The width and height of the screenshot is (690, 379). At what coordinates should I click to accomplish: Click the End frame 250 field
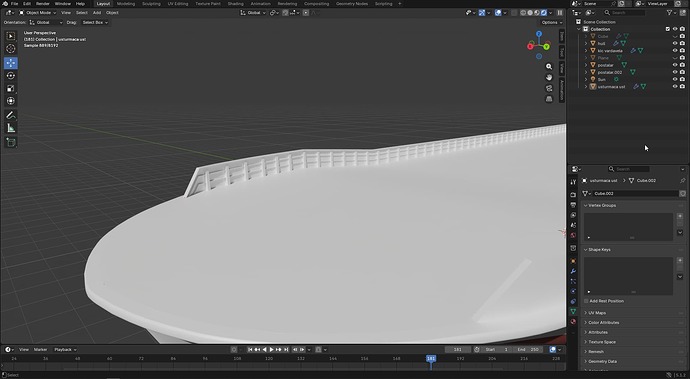pyautogui.click(x=528, y=350)
